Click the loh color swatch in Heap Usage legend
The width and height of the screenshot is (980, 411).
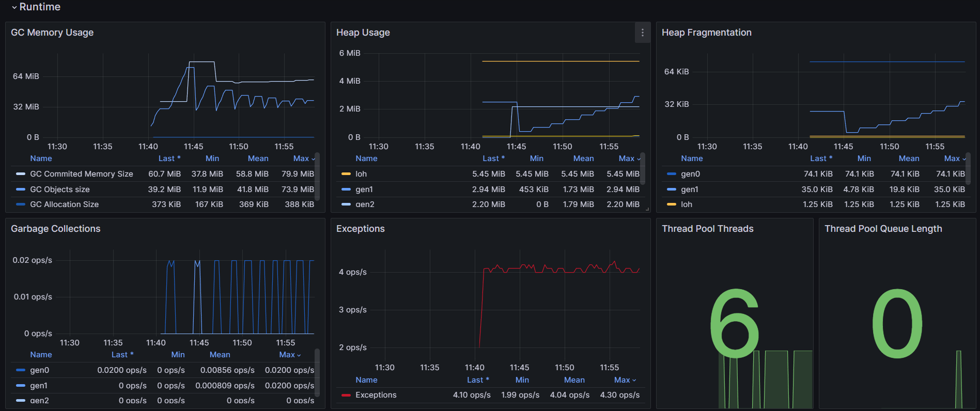[x=346, y=174]
